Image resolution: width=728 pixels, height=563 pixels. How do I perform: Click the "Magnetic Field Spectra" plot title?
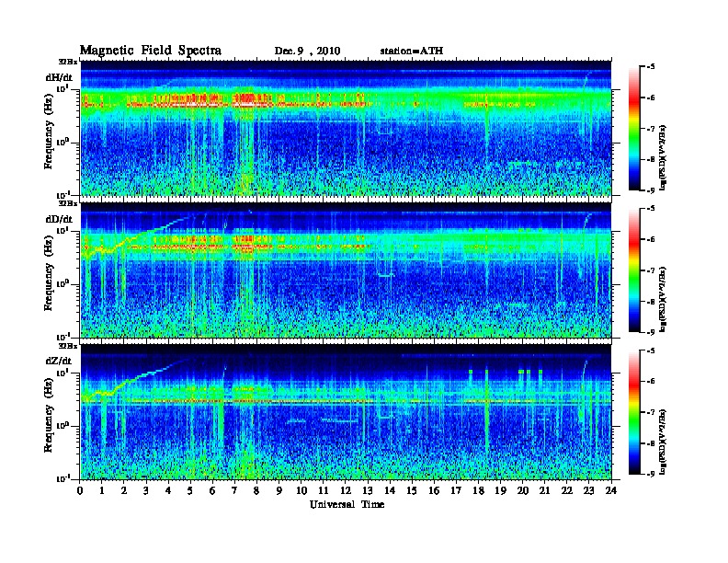pos(150,51)
